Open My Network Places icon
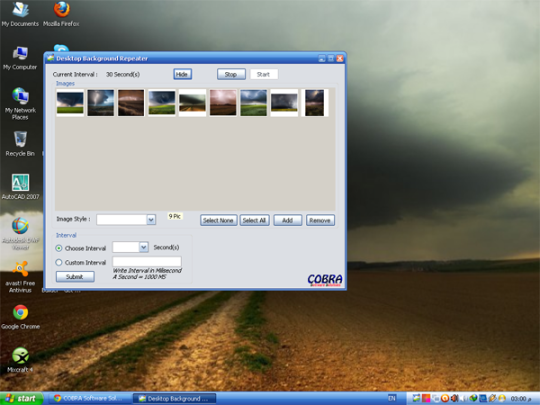The image size is (540, 405). [20, 104]
